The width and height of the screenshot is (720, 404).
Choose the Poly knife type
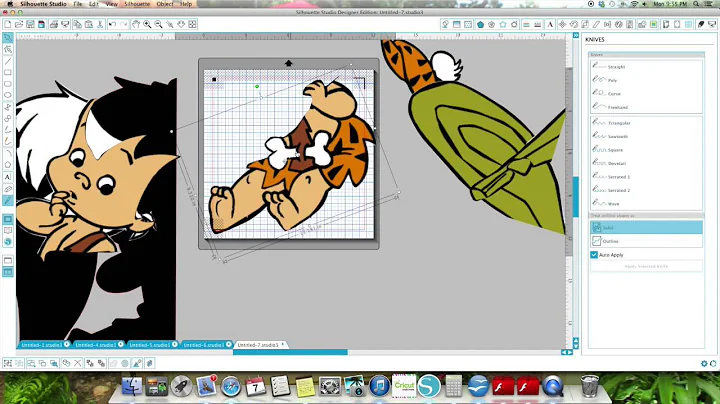tap(646, 80)
